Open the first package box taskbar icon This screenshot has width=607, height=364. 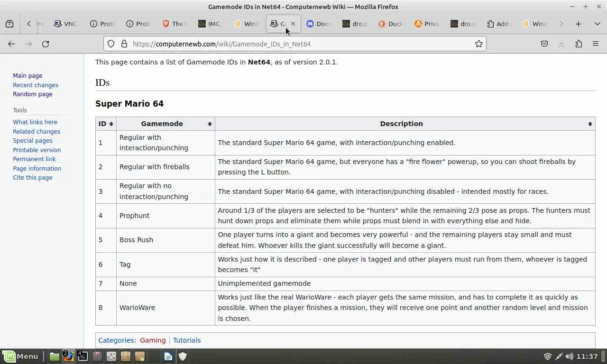pos(126,356)
